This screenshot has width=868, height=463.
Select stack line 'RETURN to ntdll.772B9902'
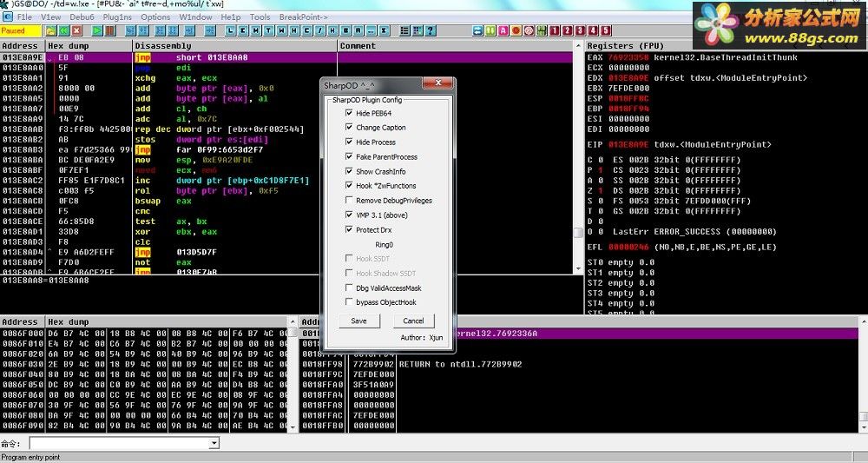tap(460, 364)
